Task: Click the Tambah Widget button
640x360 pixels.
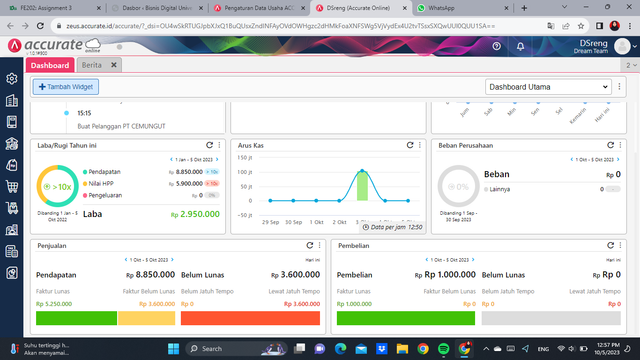Action: click(66, 87)
